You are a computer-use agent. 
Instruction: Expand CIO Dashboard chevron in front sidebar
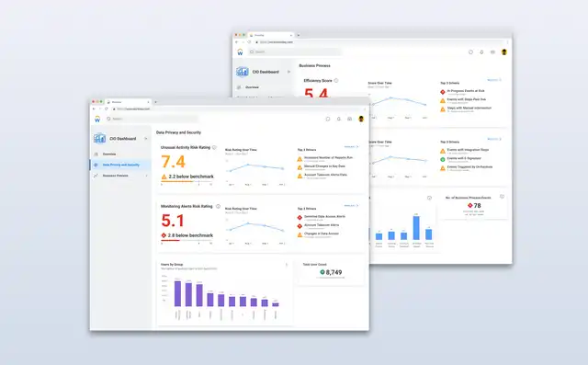click(146, 139)
